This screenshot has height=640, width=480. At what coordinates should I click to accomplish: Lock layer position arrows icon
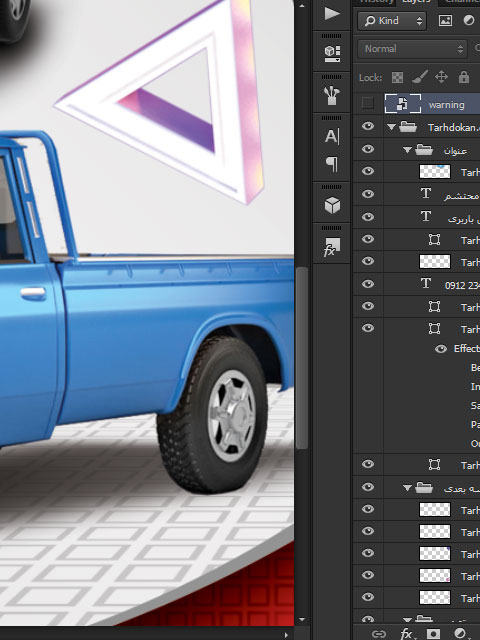pyautogui.click(x=441, y=77)
